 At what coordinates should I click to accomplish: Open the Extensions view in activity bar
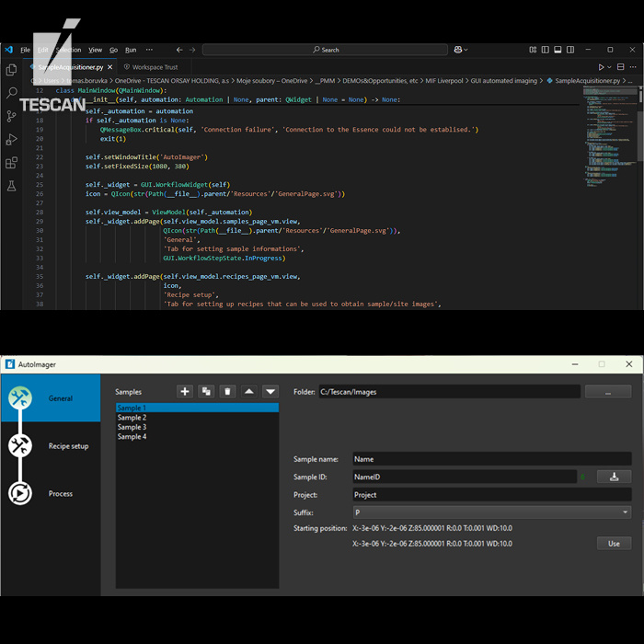coord(11,163)
